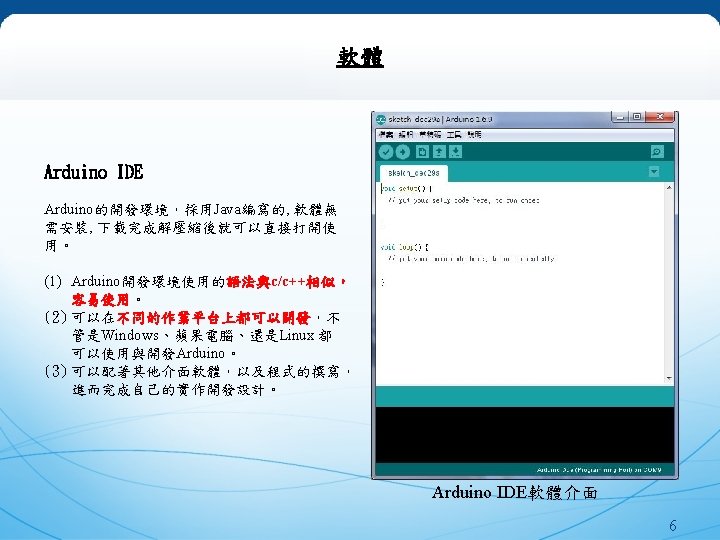Click the slide page number 6

(x=673, y=525)
